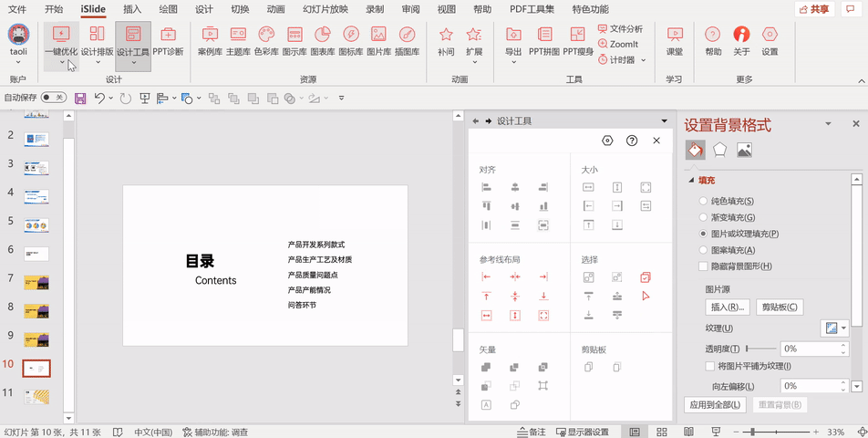Viewport: 868px width, 438px height.
Task: Switch to the 动画 ribbon tab
Action: (x=275, y=9)
